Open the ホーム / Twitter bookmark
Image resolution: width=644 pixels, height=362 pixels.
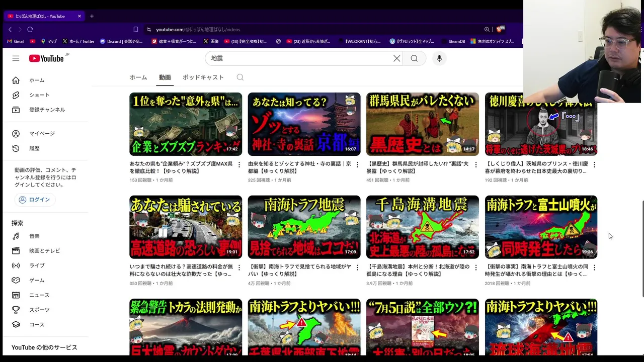[x=78, y=41]
